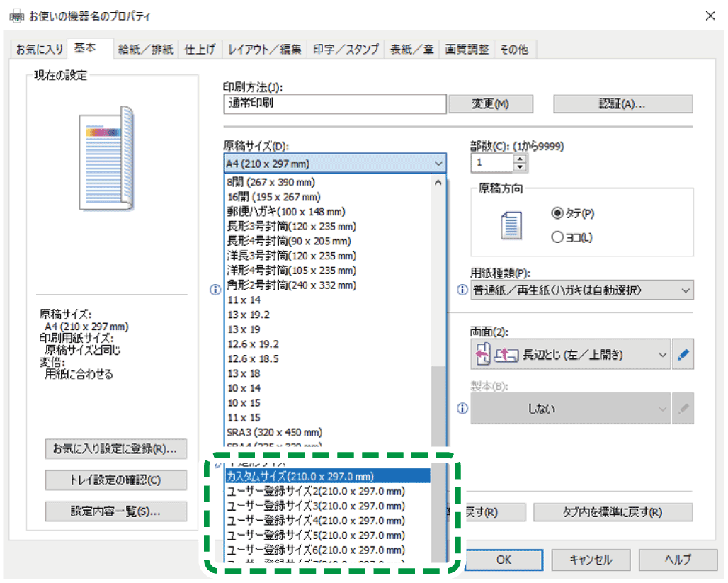Choose カスタムサイズ (210.0 x 297.0 mm) from list

click(327, 476)
